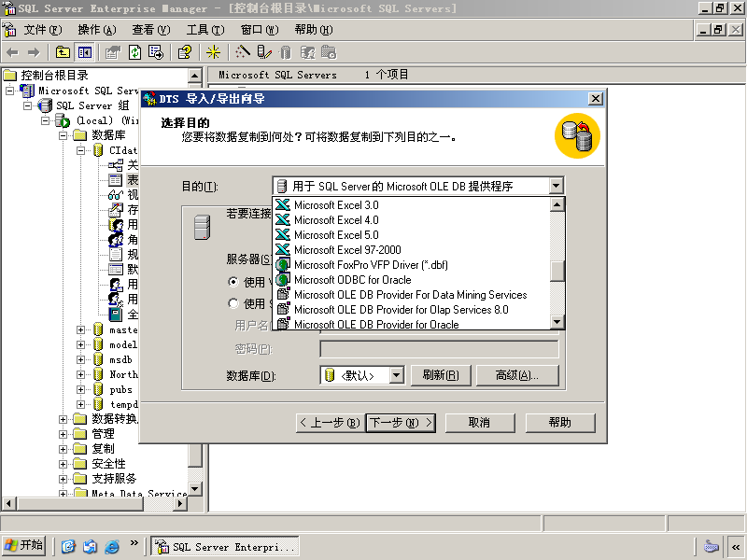Click the Properties toolbar icon
The width and height of the screenshot is (747, 560).
113,52
